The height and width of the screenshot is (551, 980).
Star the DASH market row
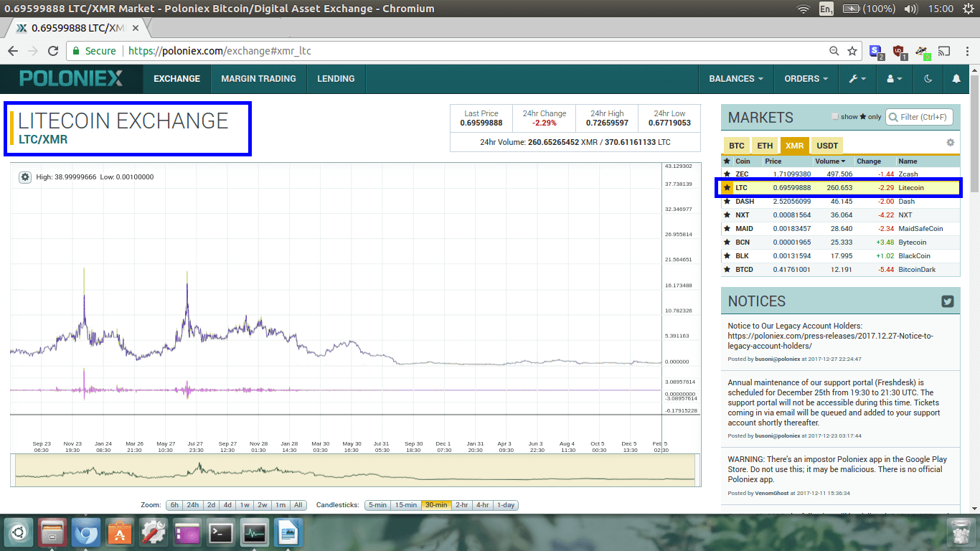click(x=727, y=202)
